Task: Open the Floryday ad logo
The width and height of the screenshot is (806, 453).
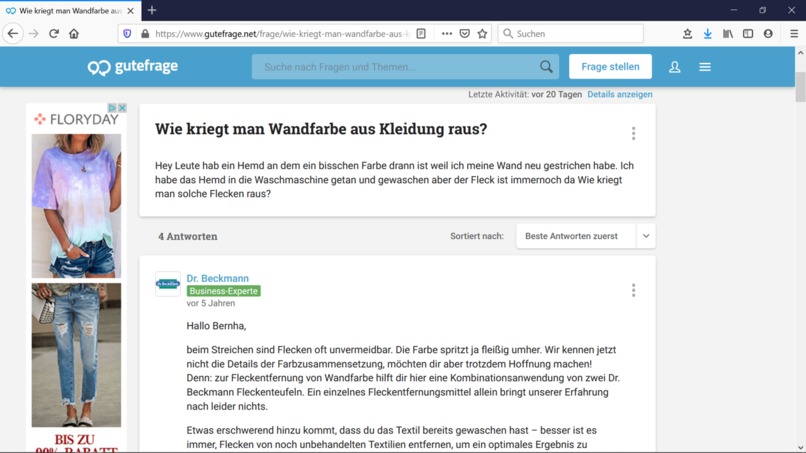Action: pyautogui.click(x=76, y=120)
